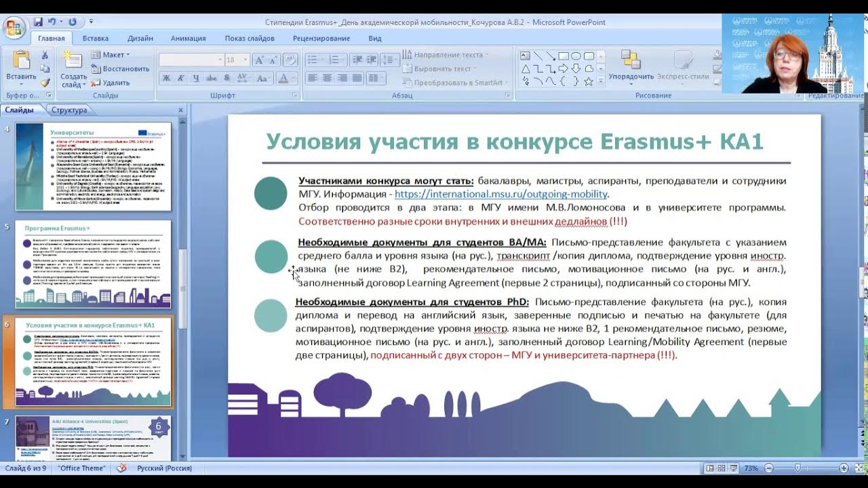This screenshot has height=488, width=868.
Task: Toggle strikethrough abc formatting
Action: (211, 79)
